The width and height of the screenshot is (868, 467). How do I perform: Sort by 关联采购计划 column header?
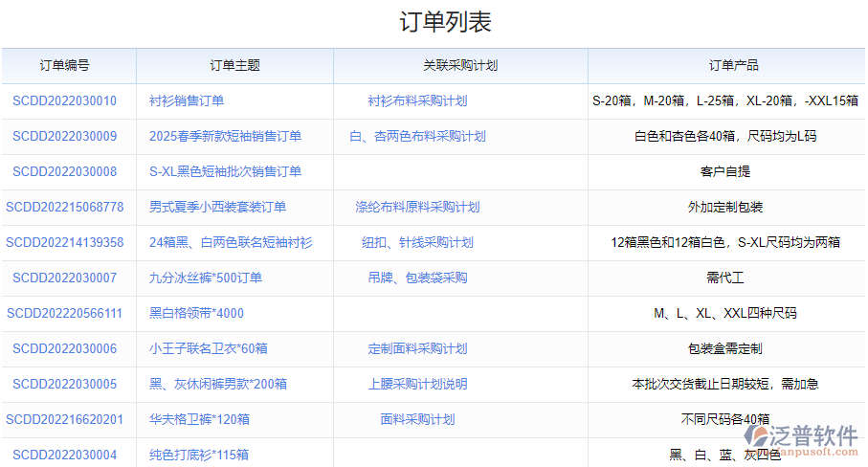pos(460,66)
